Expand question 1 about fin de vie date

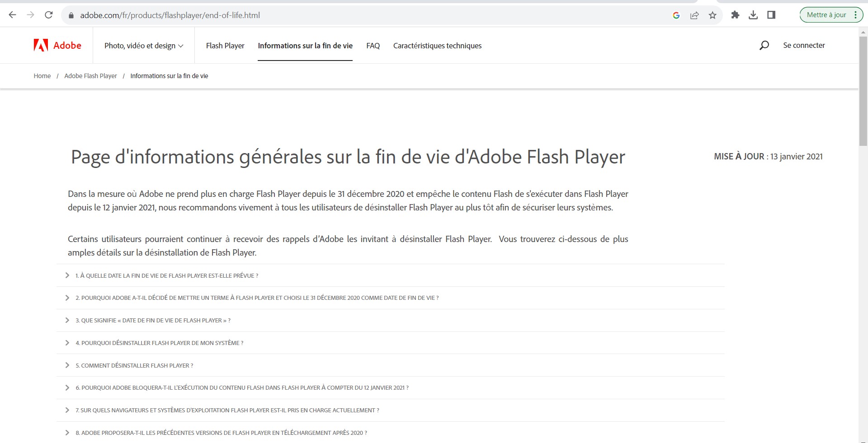[167, 275]
